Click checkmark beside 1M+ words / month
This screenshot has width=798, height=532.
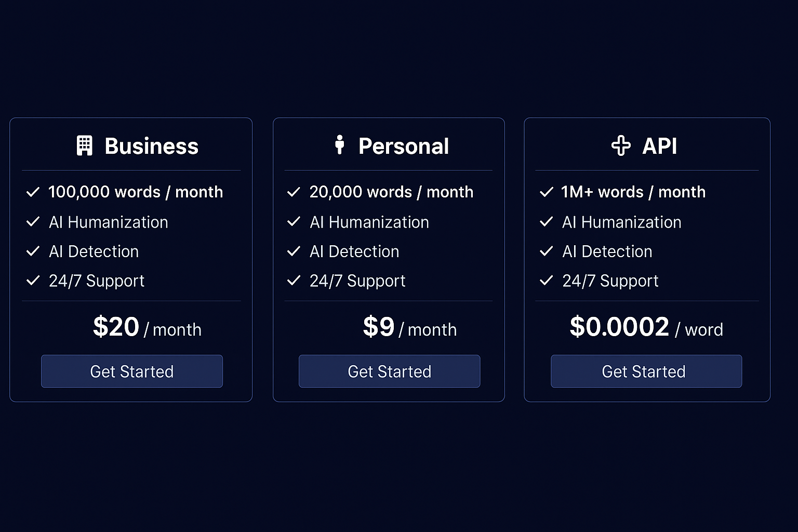[547, 192]
